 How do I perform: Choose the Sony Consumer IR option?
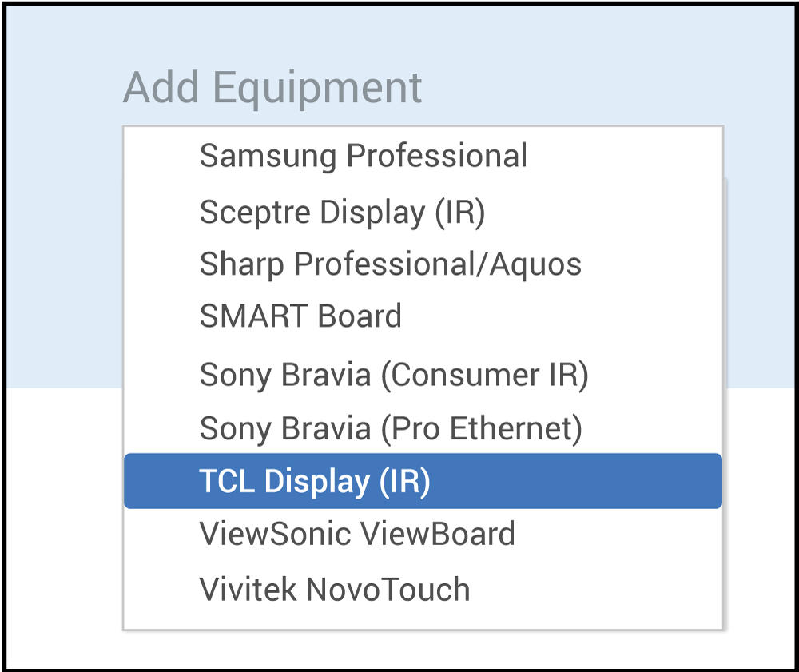394,375
